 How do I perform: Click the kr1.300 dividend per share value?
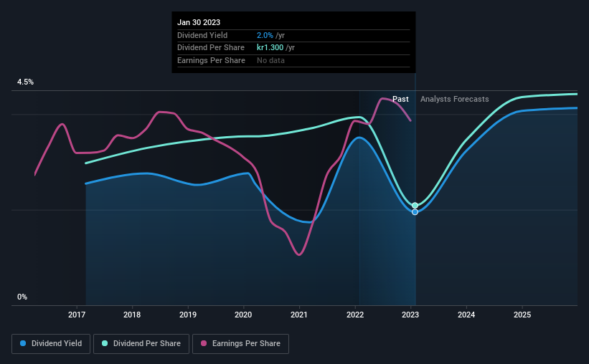tap(270, 48)
